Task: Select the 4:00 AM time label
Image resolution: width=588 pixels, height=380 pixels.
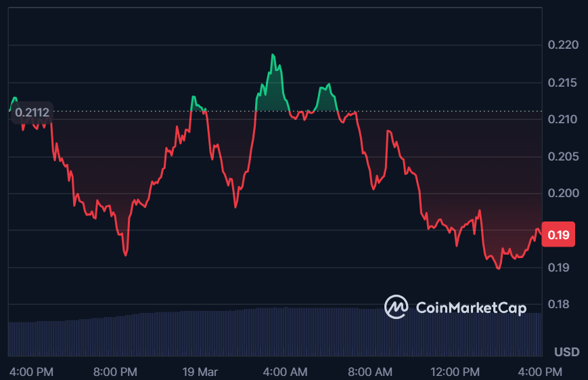Action: click(x=285, y=371)
